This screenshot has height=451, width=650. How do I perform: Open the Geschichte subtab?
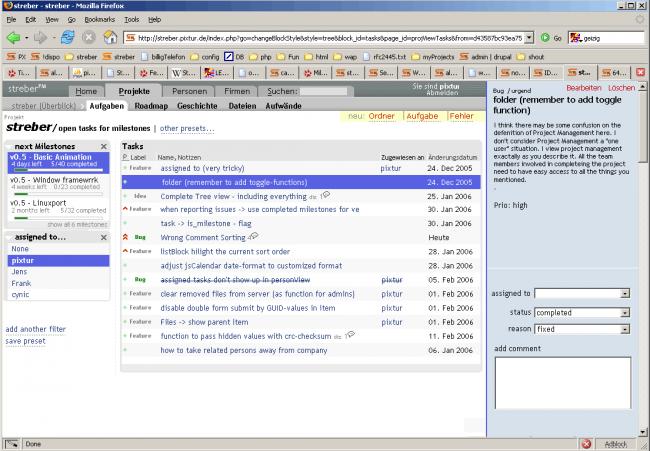197,106
